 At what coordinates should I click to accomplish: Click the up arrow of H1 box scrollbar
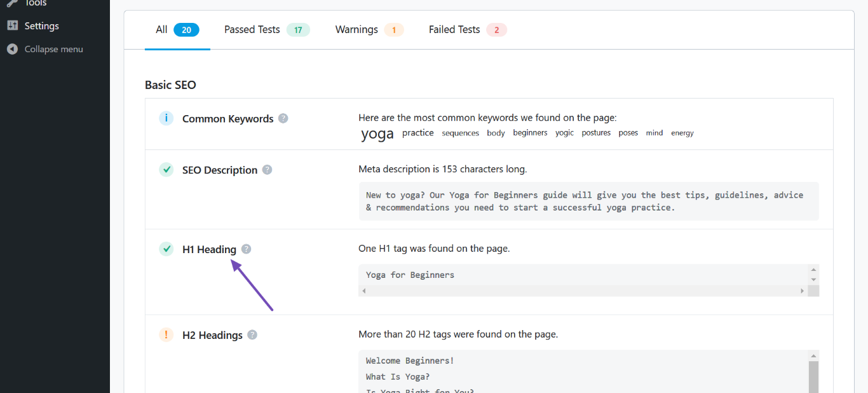(x=813, y=270)
